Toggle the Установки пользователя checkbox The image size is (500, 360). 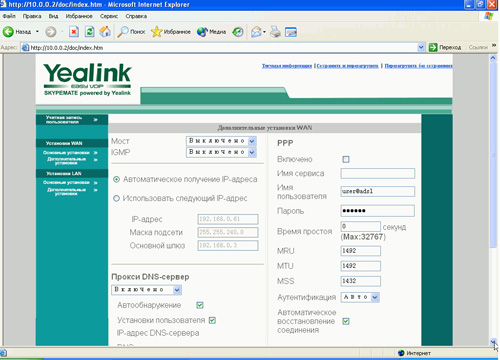point(212,320)
